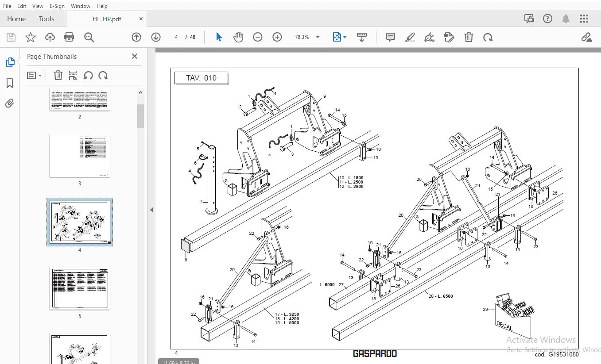Open the help question mark icon
The image size is (601, 364).
click(547, 19)
